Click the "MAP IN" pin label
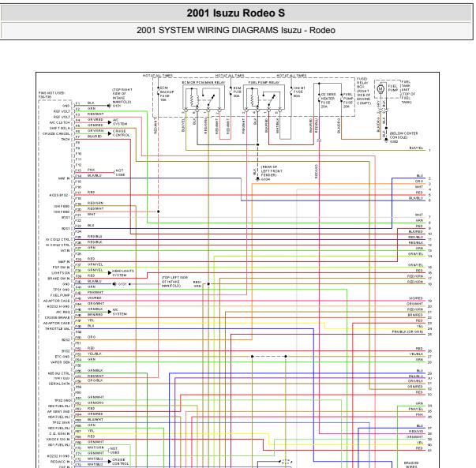Screen dimensions: 476x468 coord(64,261)
